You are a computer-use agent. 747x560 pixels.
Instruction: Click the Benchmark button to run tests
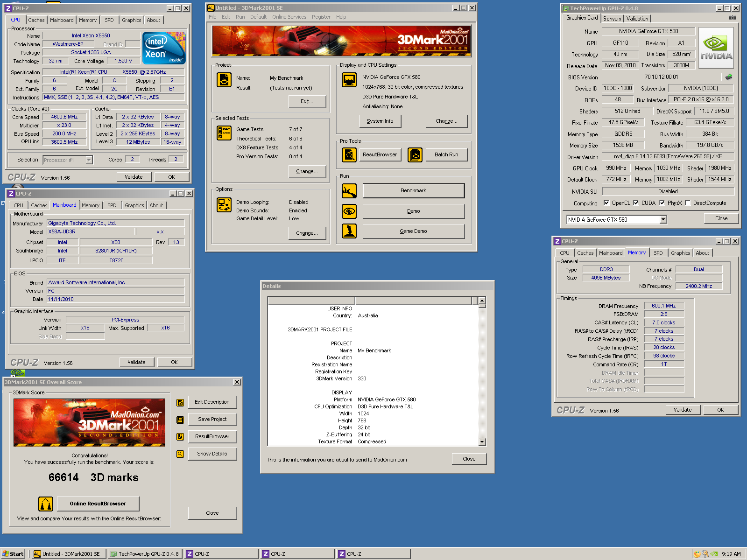(414, 190)
